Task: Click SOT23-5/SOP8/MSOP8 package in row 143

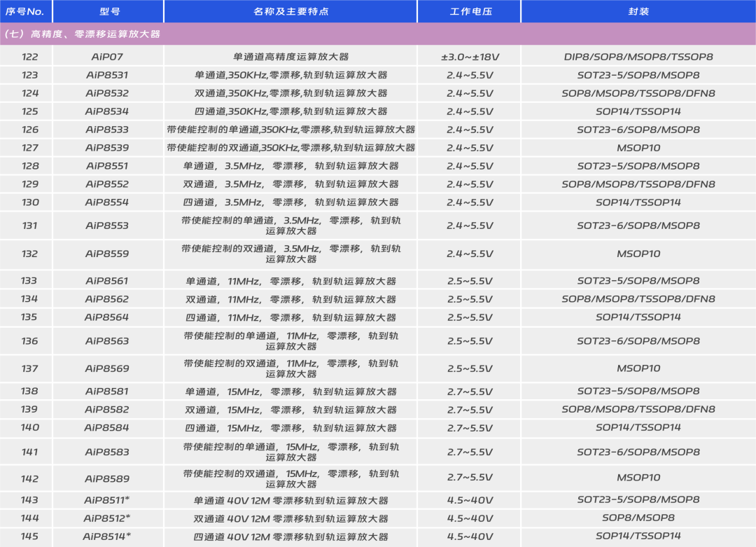Action: (x=638, y=500)
